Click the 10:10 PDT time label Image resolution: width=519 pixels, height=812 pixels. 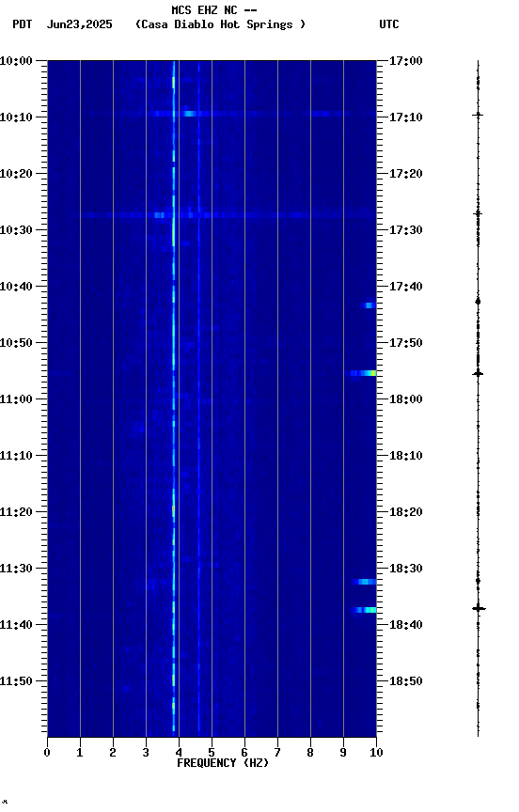pyautogui.click(x=16, y=117)
